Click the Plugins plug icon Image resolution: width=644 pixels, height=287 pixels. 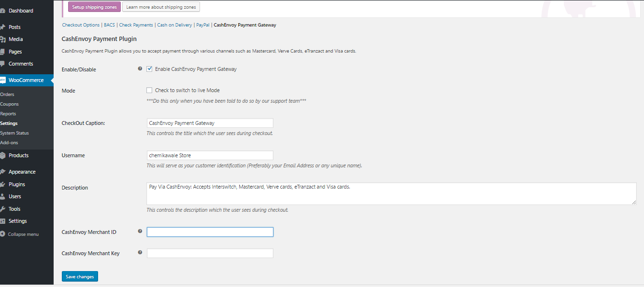pyautogui.click(x=2, y=184)
